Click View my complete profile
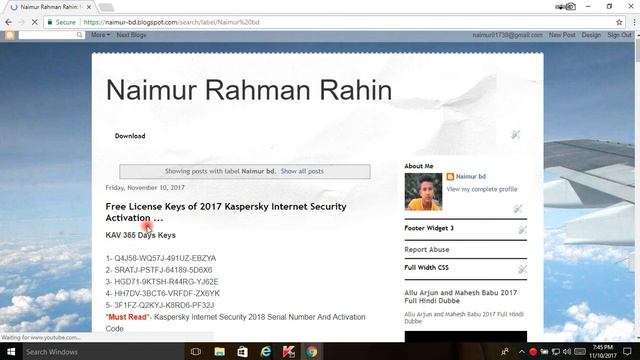640x360 pixels. pos(482,189)
